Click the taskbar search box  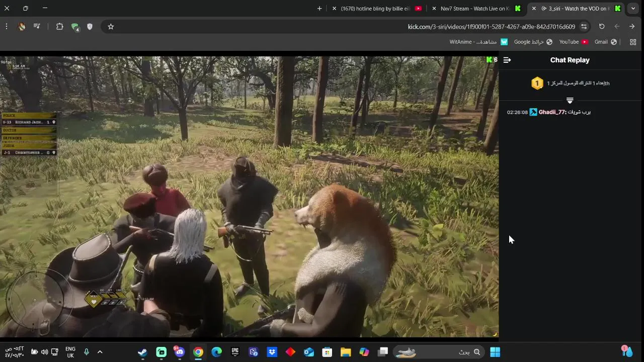coord(439,352)
